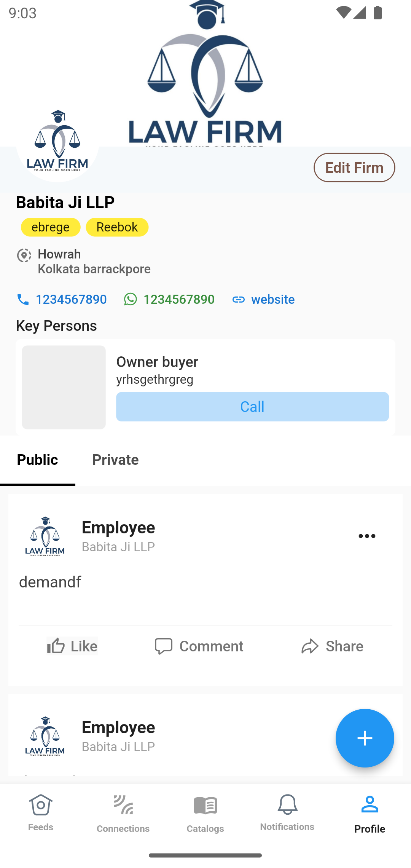The image size is (411, 868).
Task: Dial phone number 1234567890
Action: click(62, 299)
